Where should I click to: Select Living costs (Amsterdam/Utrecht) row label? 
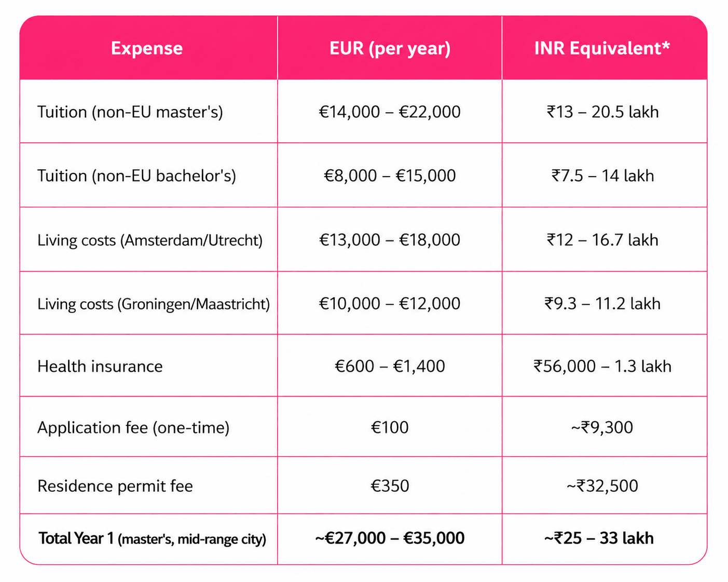click(x=150, y=240)
